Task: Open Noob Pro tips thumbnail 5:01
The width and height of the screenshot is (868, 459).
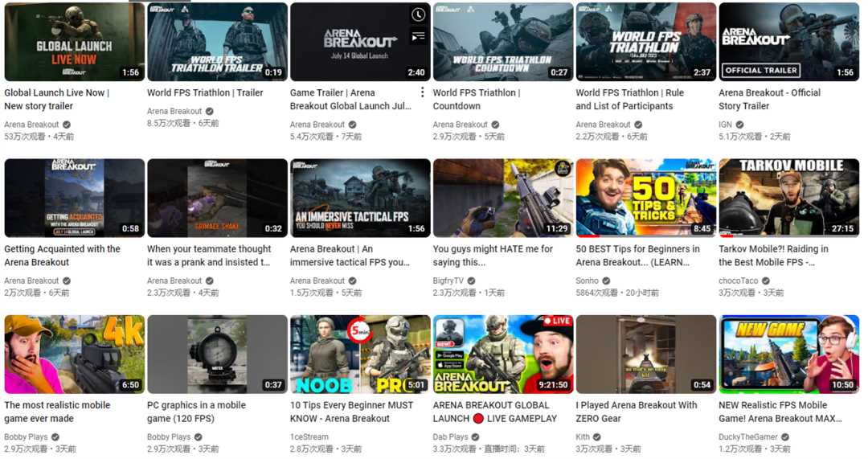Action: click(360, 354)
